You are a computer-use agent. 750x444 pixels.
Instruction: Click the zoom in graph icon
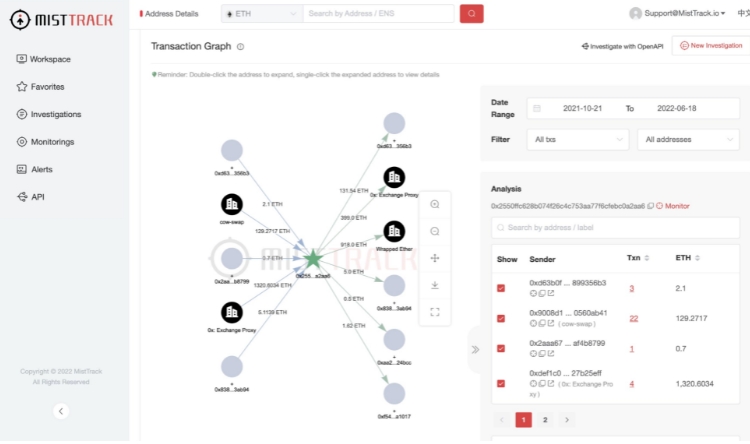click(434, 204)
